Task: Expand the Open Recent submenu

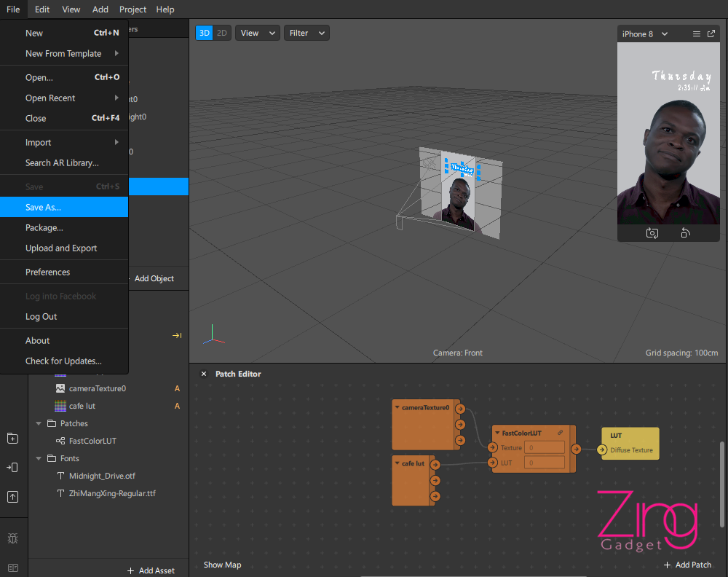Action: click(64, 98)
